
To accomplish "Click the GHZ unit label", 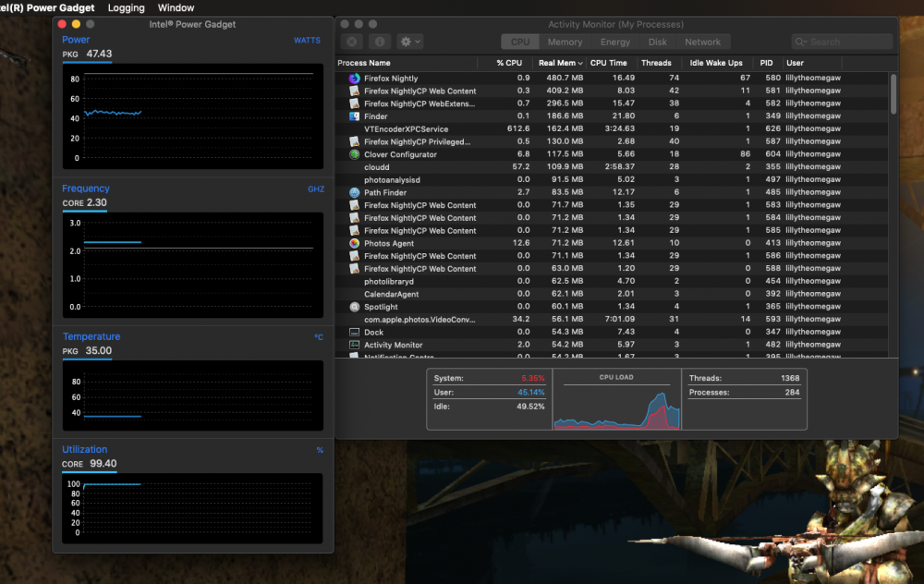I will pyautogui.click(x=316, y=189).
